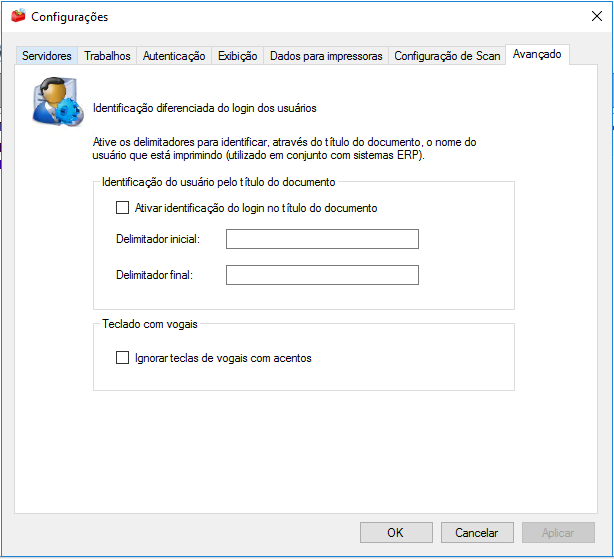Select the Avançado tab
The height and width of the screenshot is (559, 614).
point(537,55)
